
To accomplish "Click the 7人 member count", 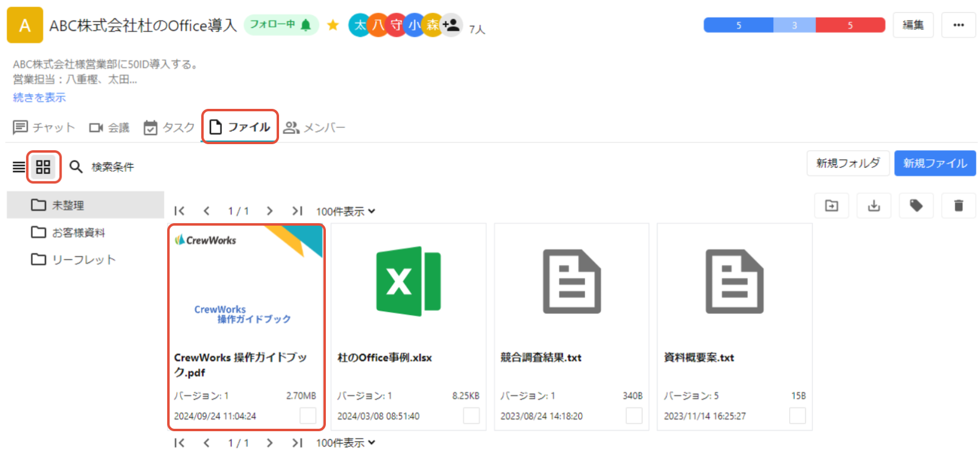I will coord(477,29).
